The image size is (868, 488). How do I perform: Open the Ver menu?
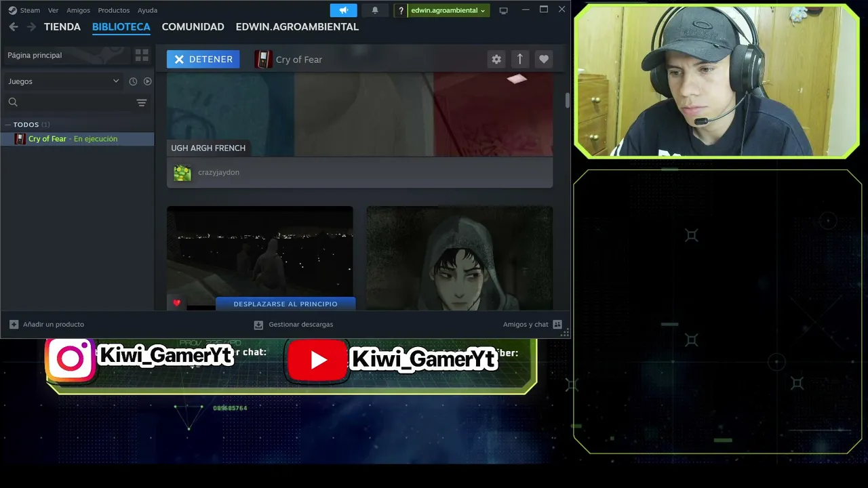pyautogui.click(x=53, y=10)
